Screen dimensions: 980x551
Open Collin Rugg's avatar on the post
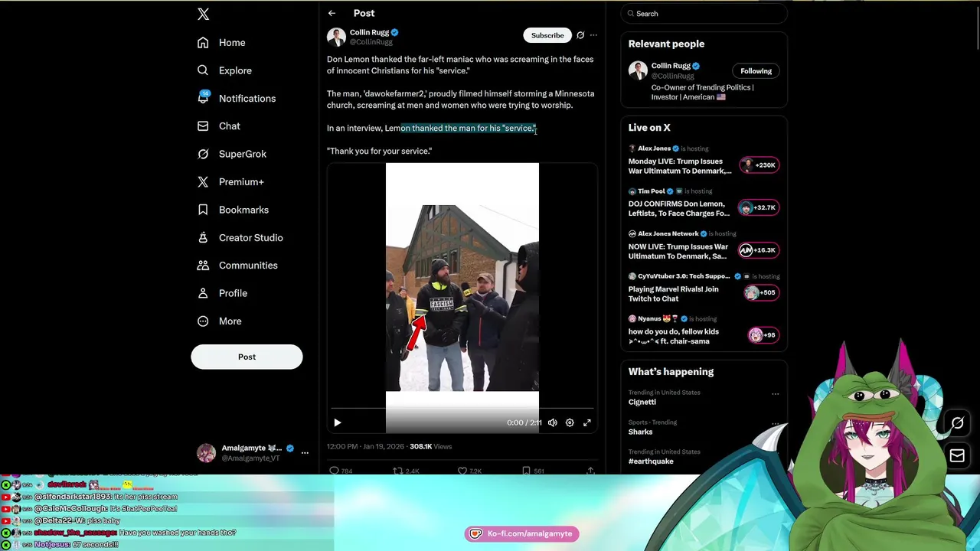coord(336,37)
